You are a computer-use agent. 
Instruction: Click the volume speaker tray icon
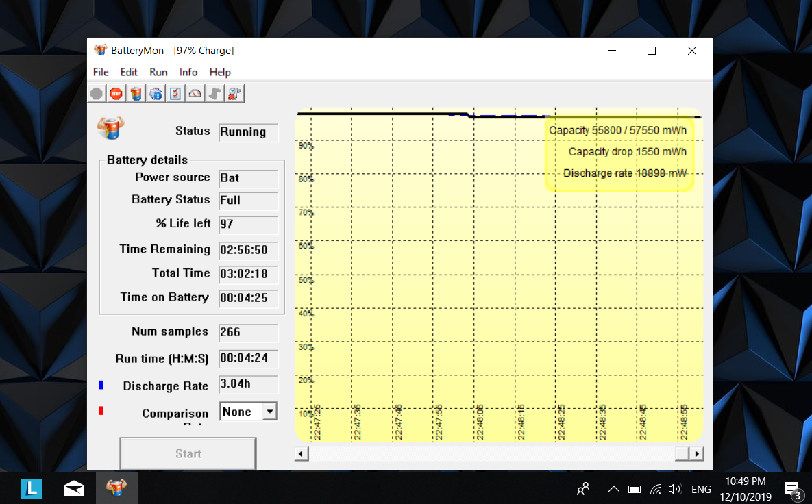tap(675, 489)
